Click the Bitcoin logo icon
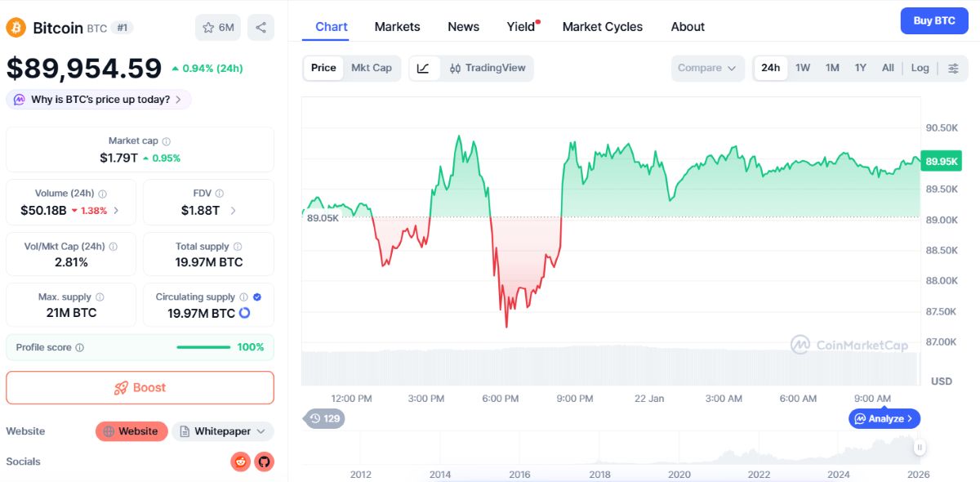 (16, 28)
